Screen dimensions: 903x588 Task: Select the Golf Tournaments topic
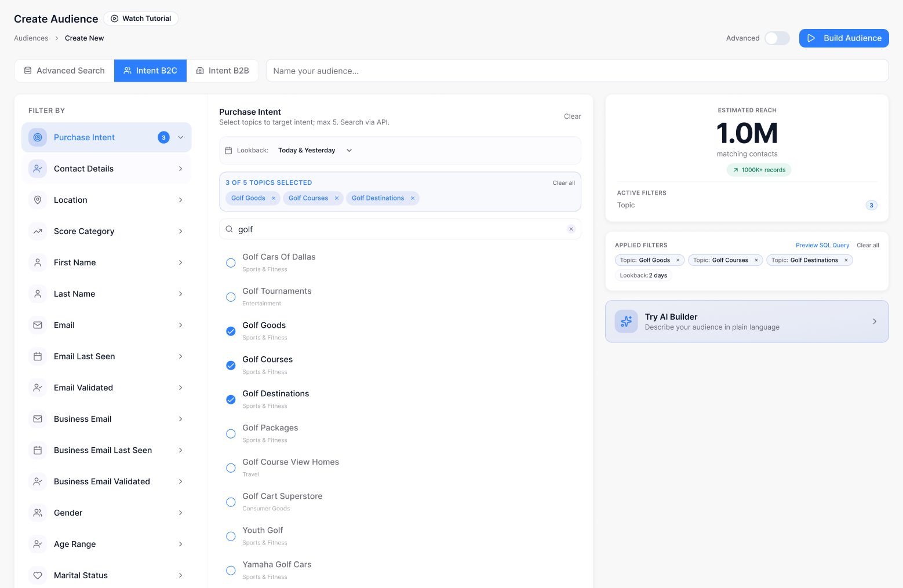(231, 297)
